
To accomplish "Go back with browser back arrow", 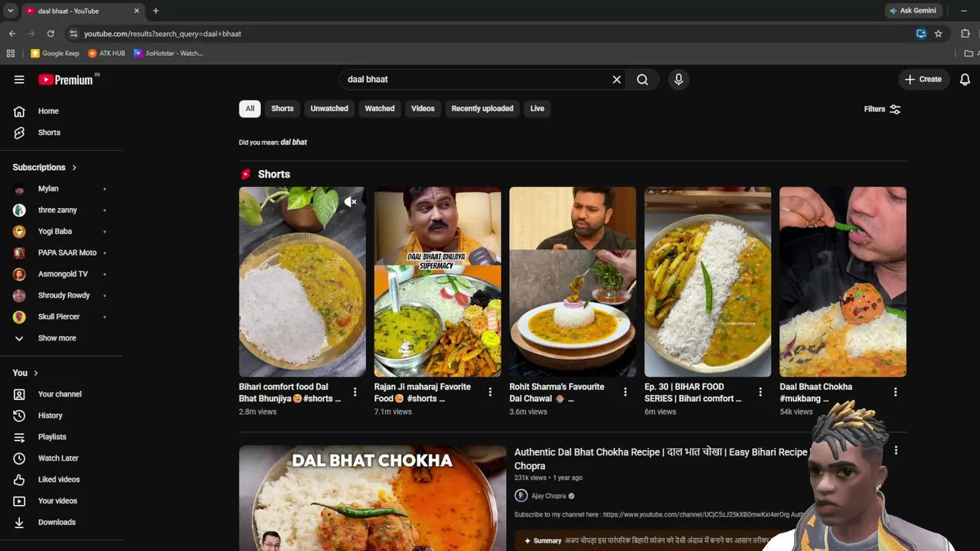I will click(x=12, y=34).
